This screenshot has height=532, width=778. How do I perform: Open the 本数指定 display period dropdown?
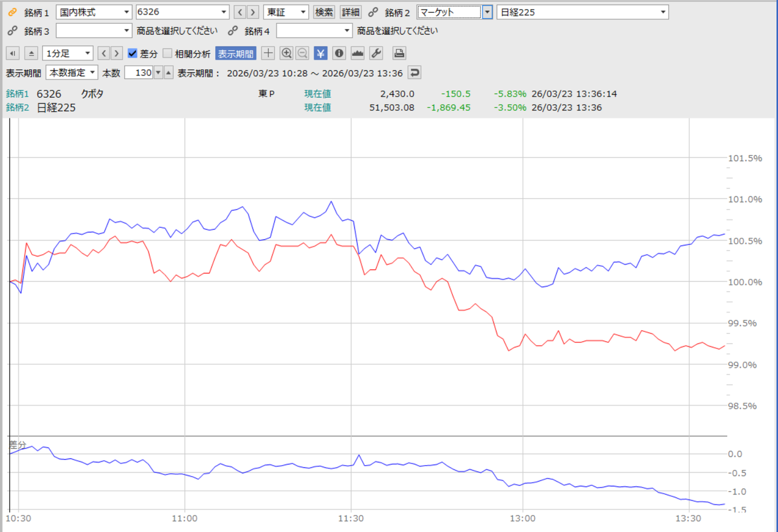click(x=72, y=73)
